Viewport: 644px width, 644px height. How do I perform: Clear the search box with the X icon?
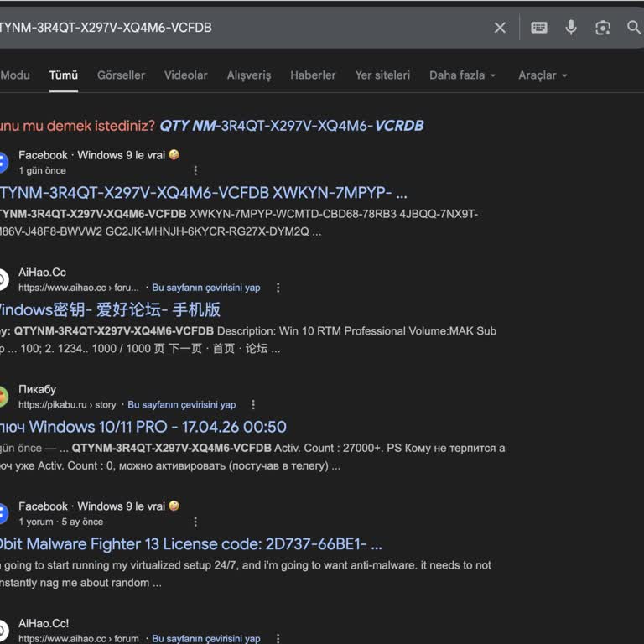point(500,28)
